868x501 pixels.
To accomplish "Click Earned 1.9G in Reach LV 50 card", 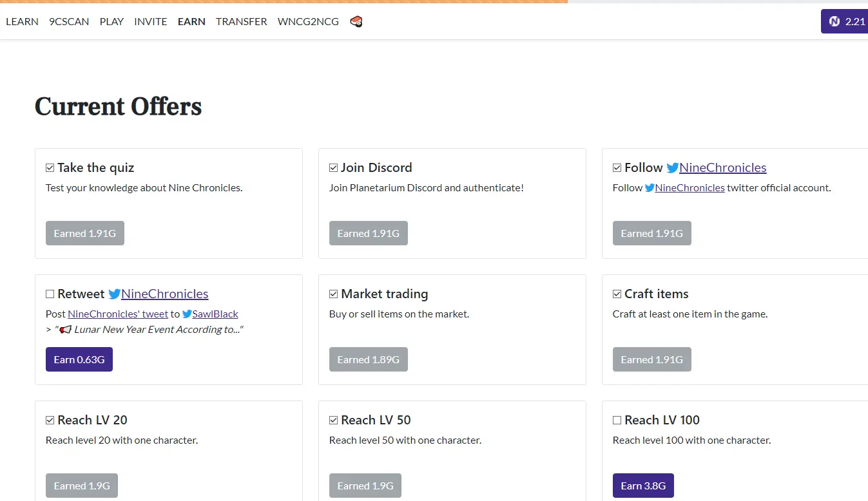I will pyautogui.click(x=365, y=486).
